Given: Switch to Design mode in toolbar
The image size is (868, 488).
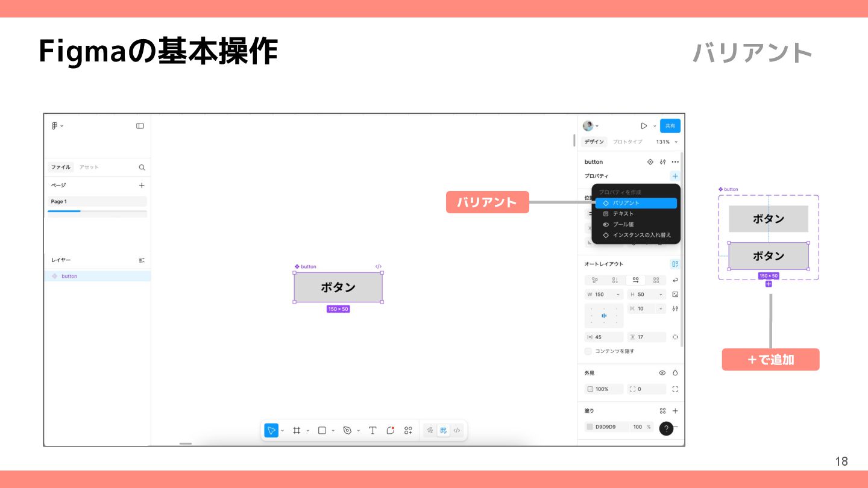Looking at the screenshot, I should [444, 430].
